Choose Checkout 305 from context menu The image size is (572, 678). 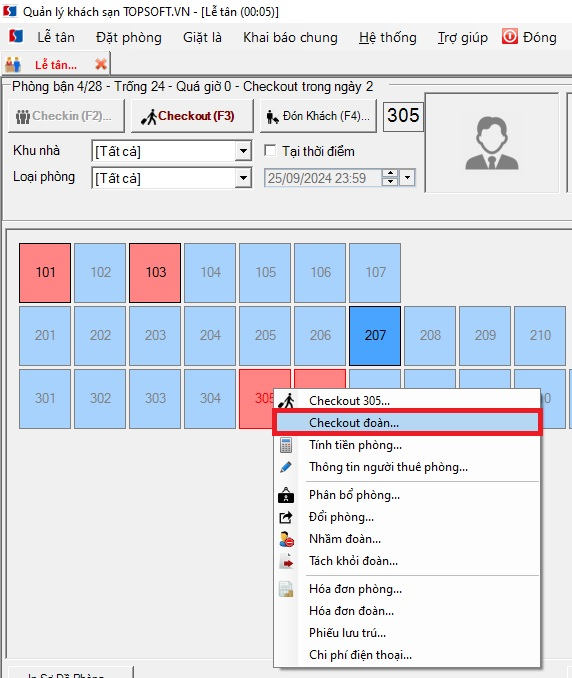click(407, 401)
